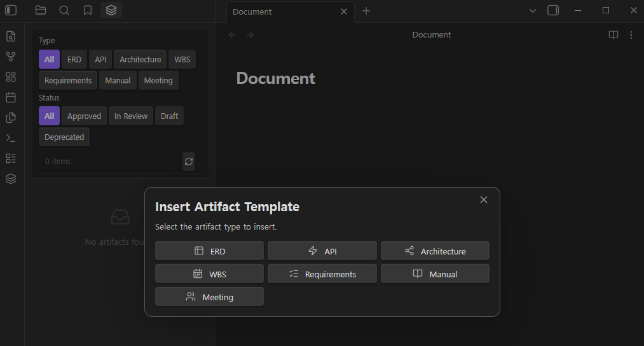Filter type by All
644x346 pixels.
coord(50,60)
